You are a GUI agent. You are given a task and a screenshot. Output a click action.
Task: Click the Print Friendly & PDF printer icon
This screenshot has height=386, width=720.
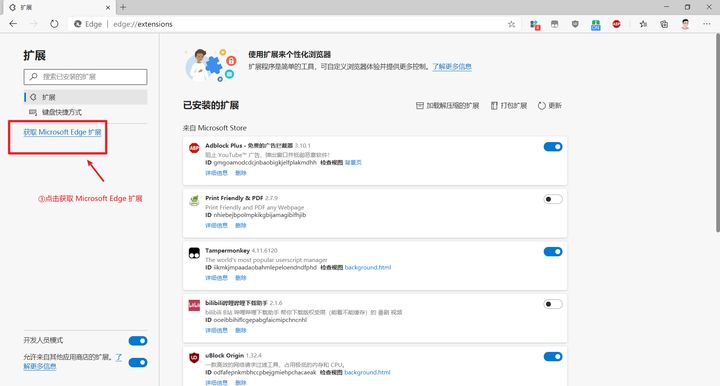click(194, 200)
